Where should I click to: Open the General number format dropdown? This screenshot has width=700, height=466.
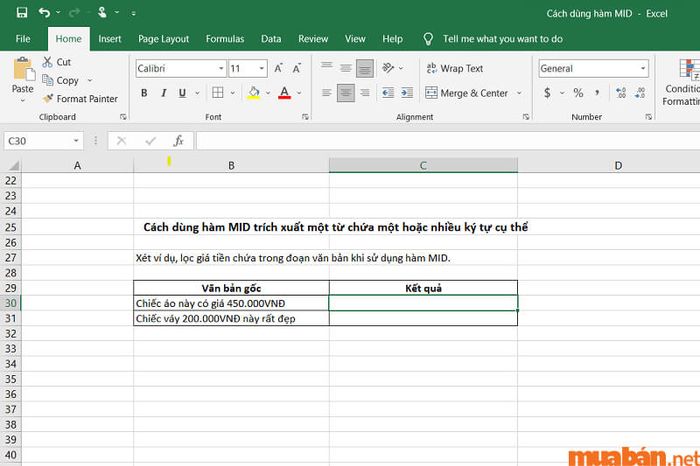click(643, 68)
